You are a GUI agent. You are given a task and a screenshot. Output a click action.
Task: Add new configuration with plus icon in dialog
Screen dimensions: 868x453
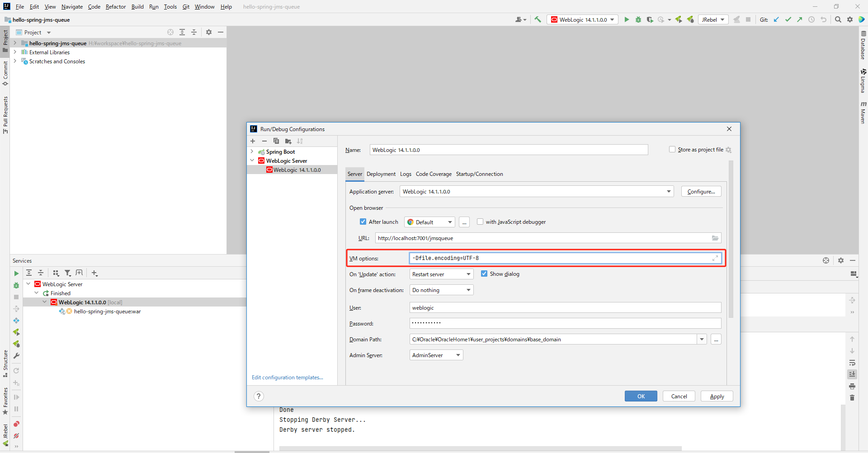point(253,141)
